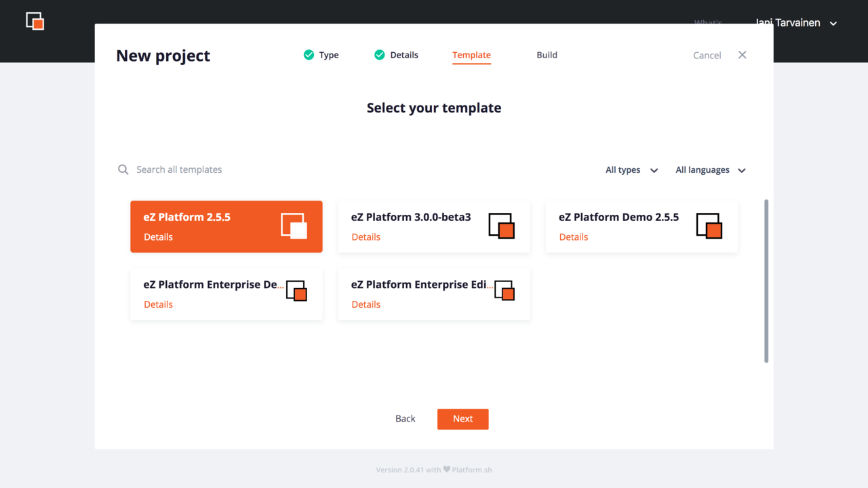Click the Back button
Viewport: 868px width, 488px height.
pos(406,419)
